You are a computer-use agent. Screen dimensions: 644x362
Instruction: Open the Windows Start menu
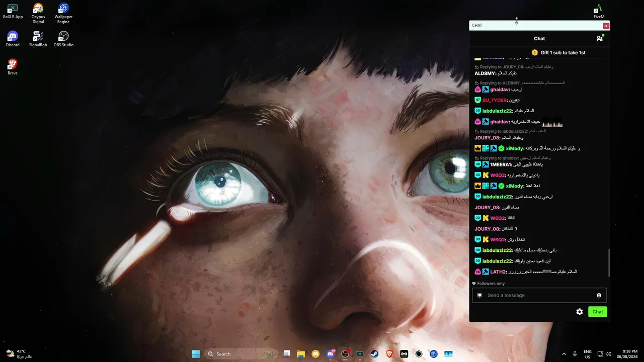point(196,354)
